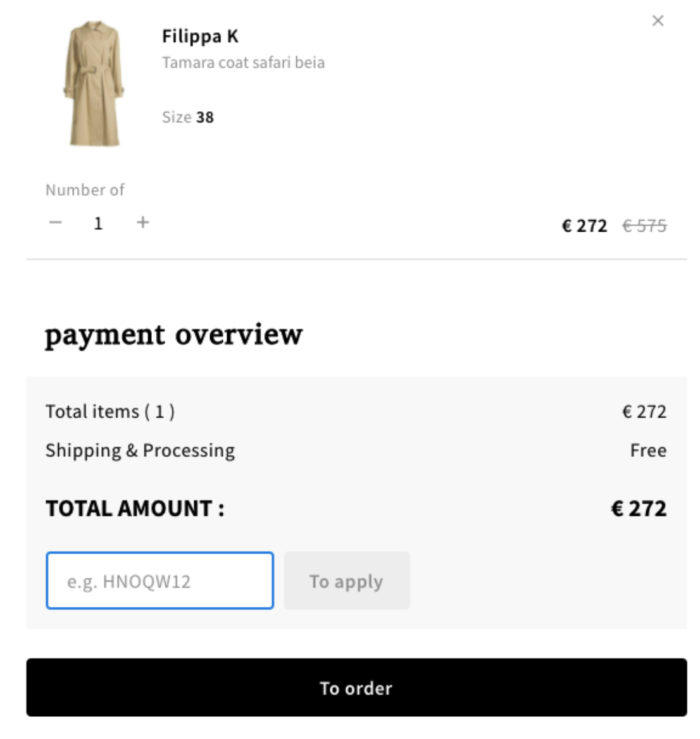Decrease quantity with the minus icon
The height and width of the screenshot is (739, 700).
tap(56, 223)
